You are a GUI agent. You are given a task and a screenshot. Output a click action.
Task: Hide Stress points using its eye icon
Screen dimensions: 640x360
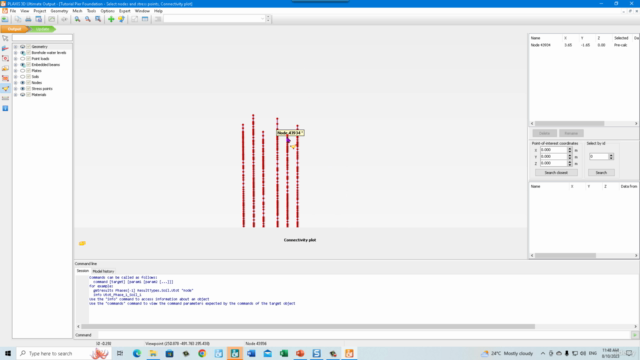coord(23,89)
